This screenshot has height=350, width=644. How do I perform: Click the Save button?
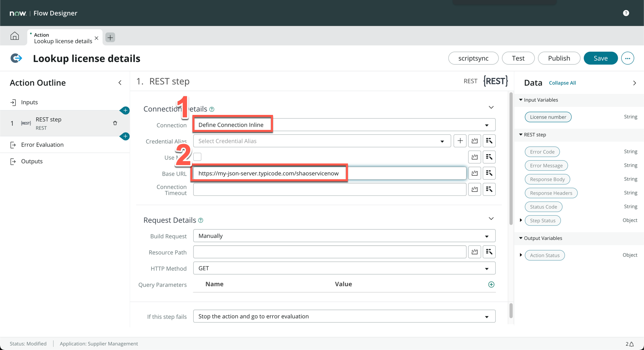coord(600,58)
